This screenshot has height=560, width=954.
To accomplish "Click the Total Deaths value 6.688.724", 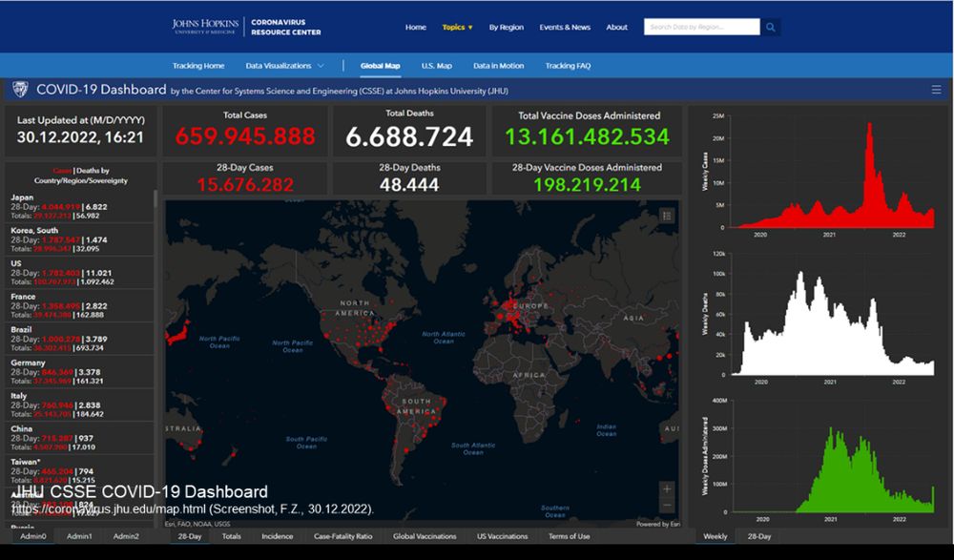I will [409, 136].
